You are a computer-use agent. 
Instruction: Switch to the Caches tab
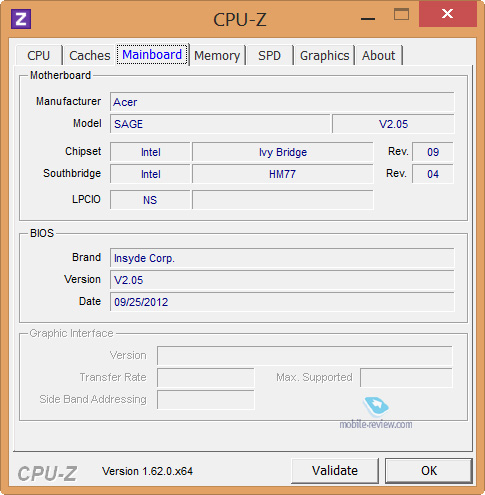(89, 55)
